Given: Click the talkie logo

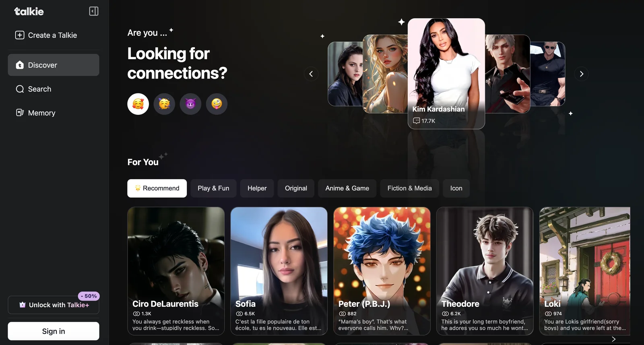Looking at the screenshot, I should pos(29,11).
